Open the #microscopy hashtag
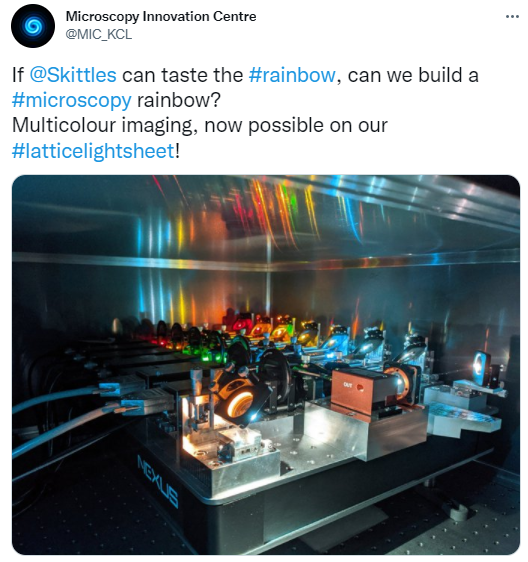 coord(72,100)
